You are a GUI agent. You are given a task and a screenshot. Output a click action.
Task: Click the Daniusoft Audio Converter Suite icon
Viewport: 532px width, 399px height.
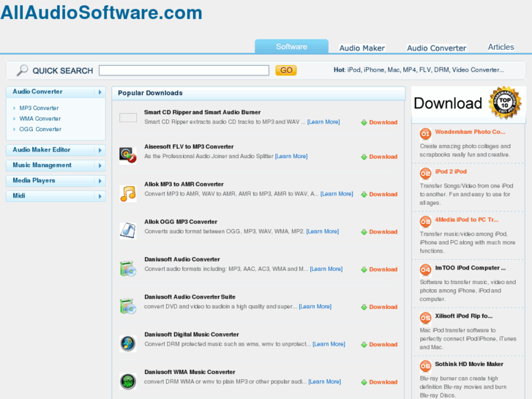click(x=128, y=306)
